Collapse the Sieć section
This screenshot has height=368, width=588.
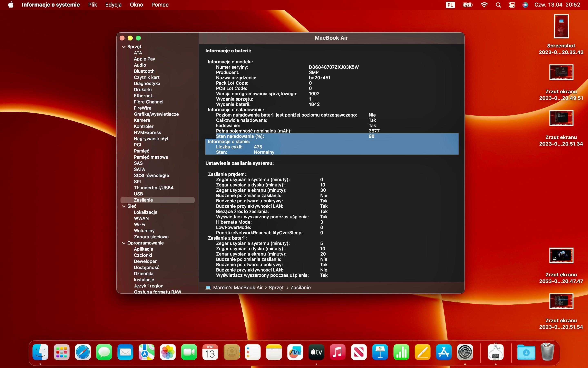point(124,206)
